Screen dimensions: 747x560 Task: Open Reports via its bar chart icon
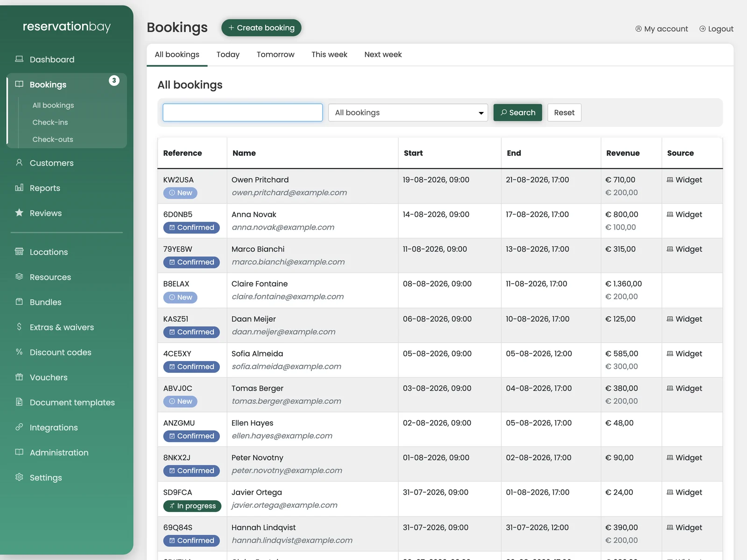pos(19,188)
